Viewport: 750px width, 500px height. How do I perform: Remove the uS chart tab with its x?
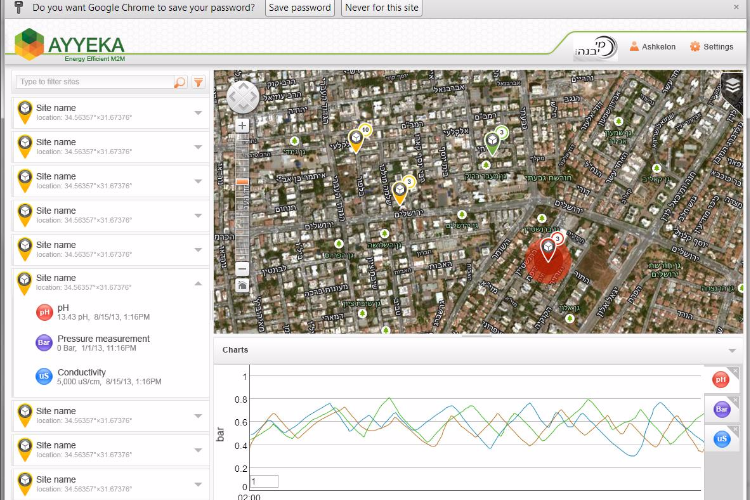[x=736, y=430]
